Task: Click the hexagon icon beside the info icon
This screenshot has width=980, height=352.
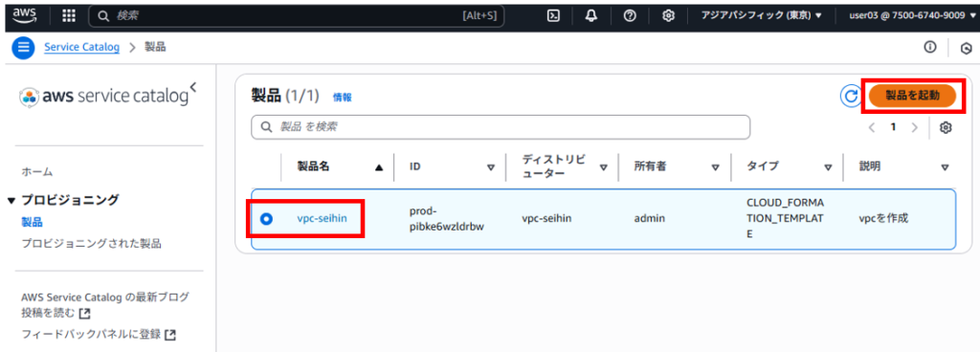Action: click(967, 48)
